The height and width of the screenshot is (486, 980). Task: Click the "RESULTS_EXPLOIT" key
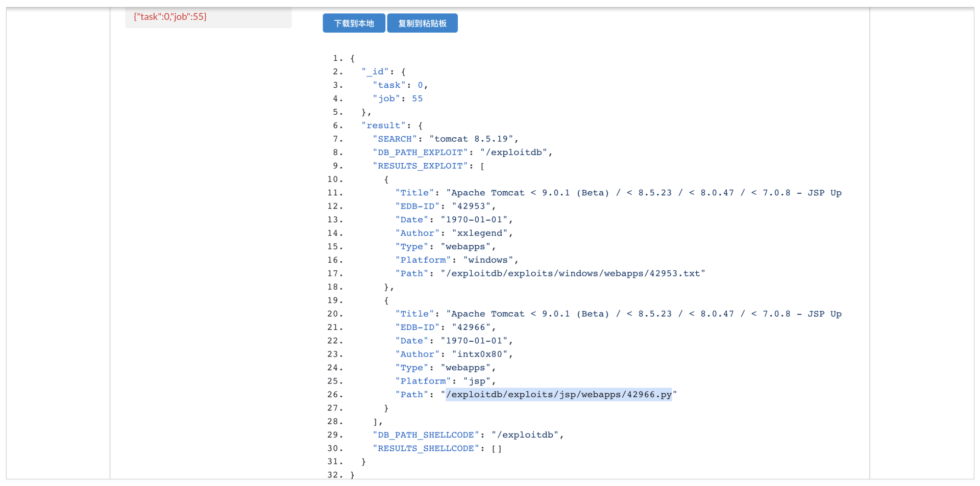pyautogui.click(x=420, y=166)
